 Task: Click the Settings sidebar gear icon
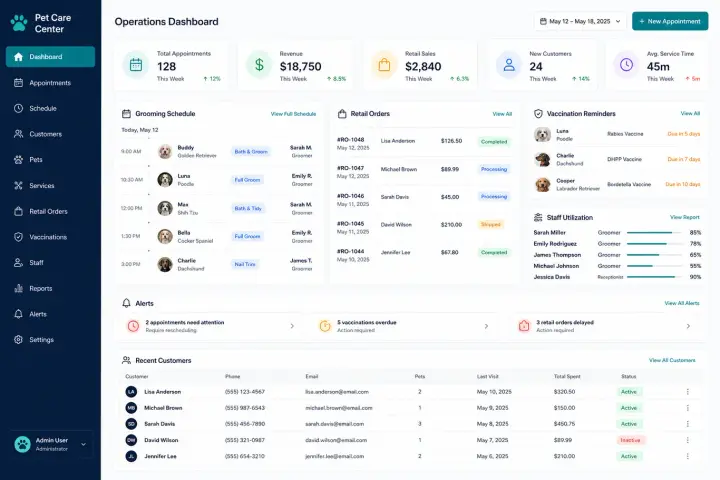coord(18,340)
